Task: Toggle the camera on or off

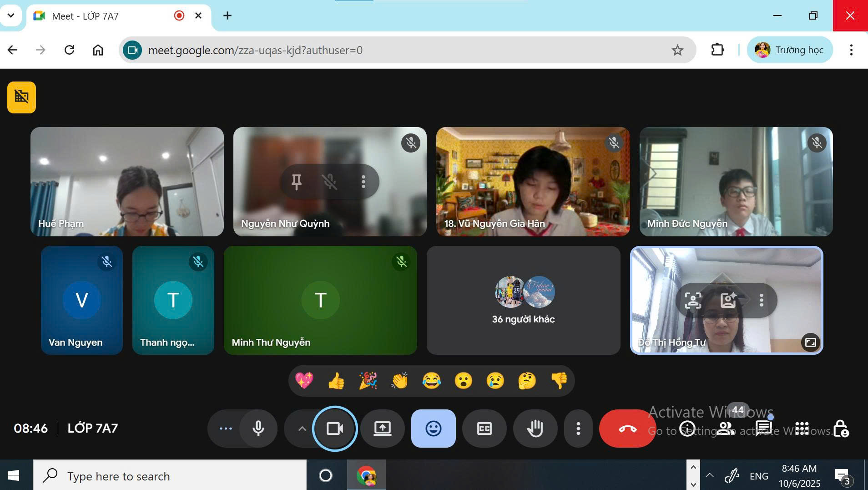Action: pyautogui.click(x=335, y=429)
